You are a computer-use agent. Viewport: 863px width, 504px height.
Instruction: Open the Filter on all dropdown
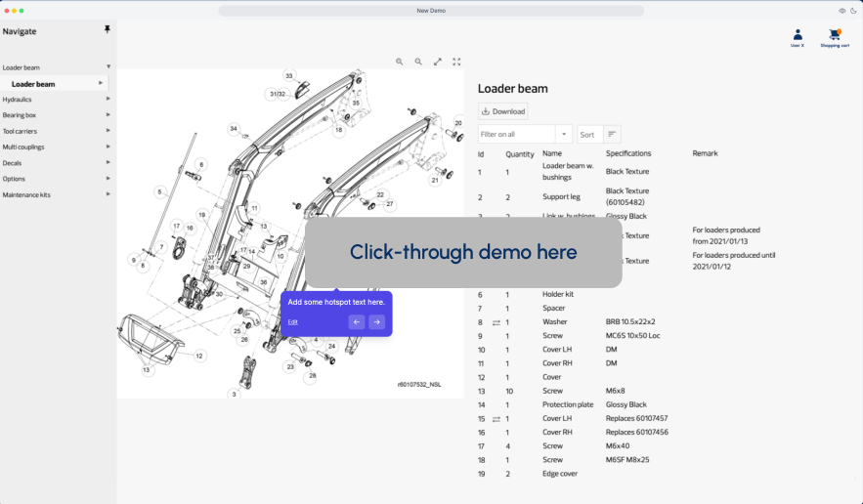(564, 135)
